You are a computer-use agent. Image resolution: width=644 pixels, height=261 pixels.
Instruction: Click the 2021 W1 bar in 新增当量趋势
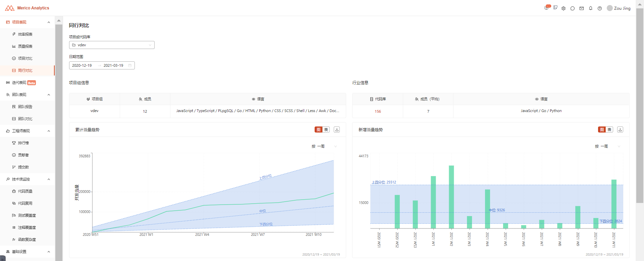coord(433,202)
